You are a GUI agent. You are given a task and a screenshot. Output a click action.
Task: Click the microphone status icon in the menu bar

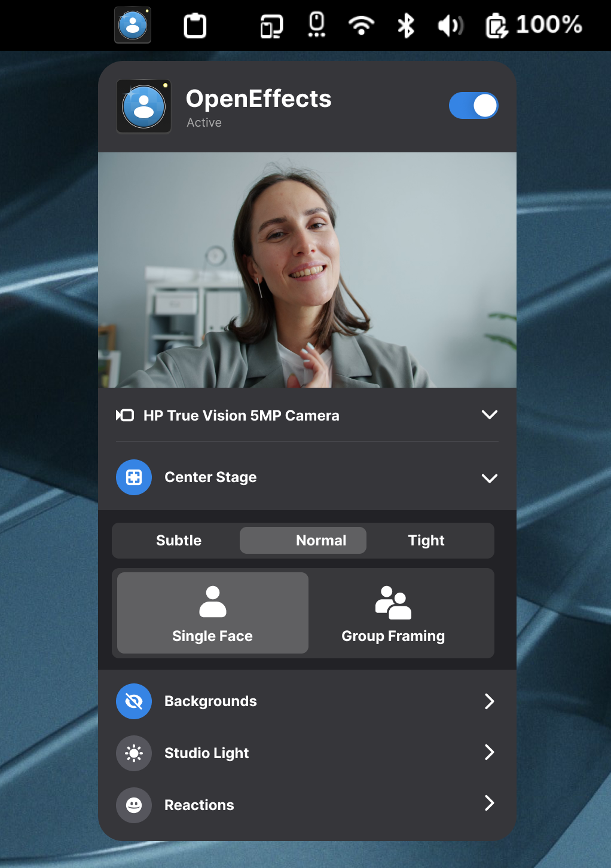(x=317, y=24)
